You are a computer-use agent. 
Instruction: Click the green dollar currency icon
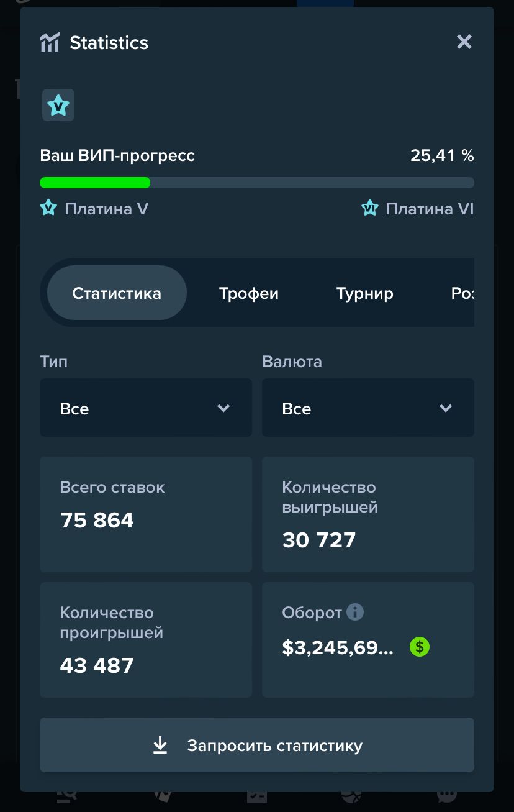[x=420, y=647]
